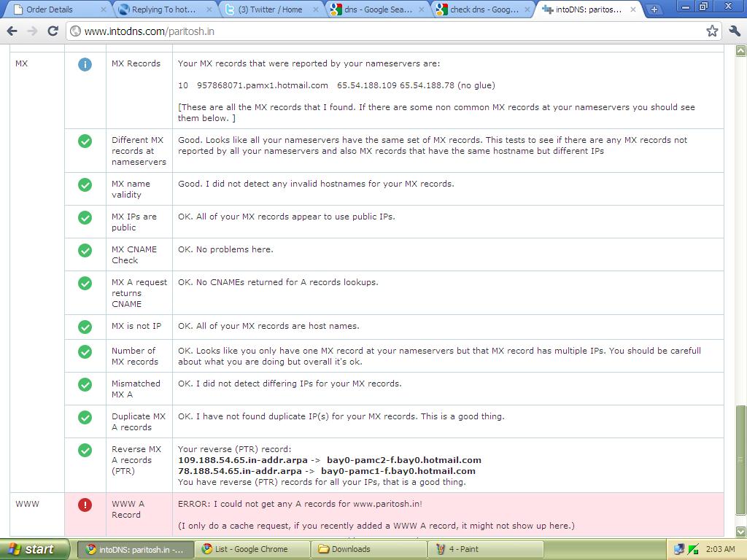Switch to the Order Details tab

tap(47, 9)
